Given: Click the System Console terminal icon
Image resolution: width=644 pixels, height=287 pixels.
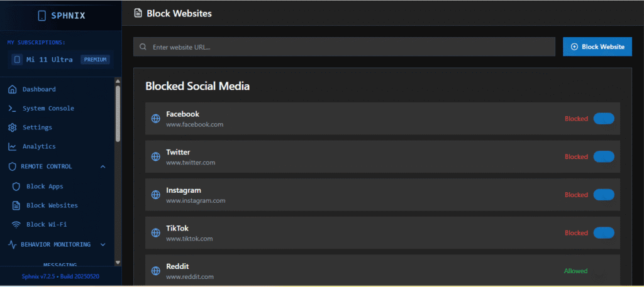Looking at the screenshot, I should pyautogui.click(x=13, y=109).
